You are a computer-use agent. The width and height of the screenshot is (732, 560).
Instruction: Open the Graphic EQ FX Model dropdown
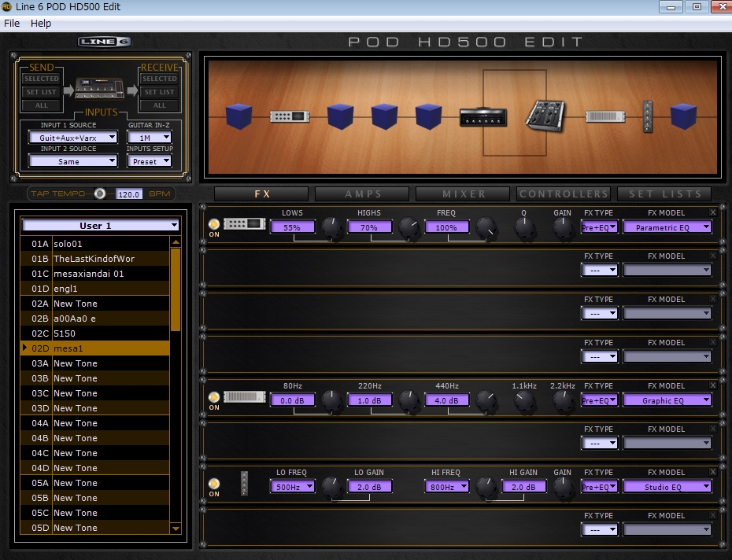click(667, 400)
